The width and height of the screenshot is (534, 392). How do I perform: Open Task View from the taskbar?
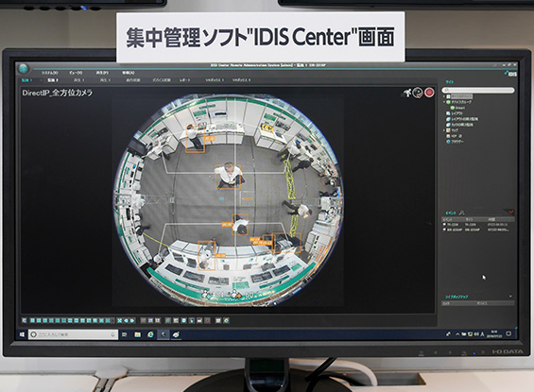coord(125,334)
